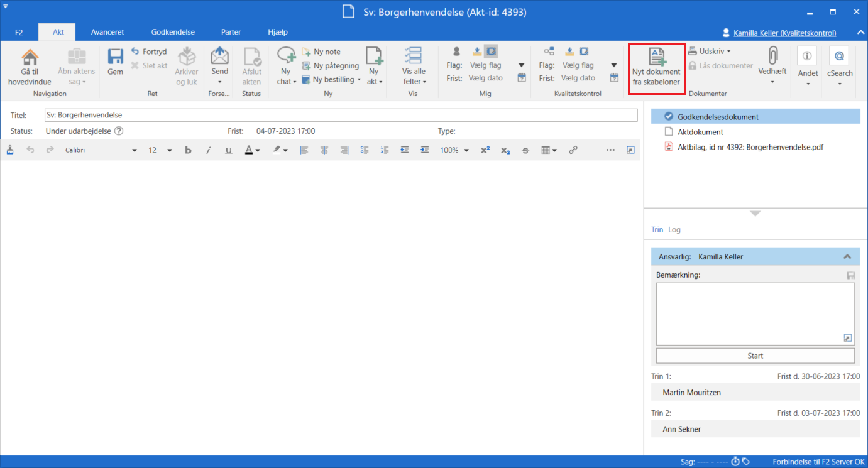
Task: Click the Kamilla Keller (Kvalitetskontrol) user link
Action: [785, 33]
